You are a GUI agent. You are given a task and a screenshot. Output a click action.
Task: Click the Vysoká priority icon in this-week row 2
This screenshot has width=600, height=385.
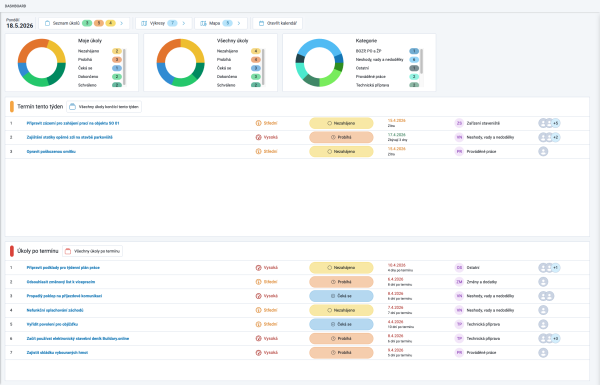(x=258, y=137)
